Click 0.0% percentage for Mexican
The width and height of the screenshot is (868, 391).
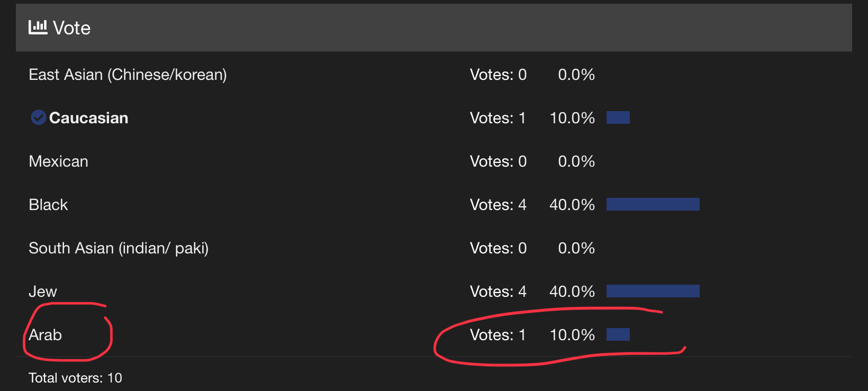576,161
